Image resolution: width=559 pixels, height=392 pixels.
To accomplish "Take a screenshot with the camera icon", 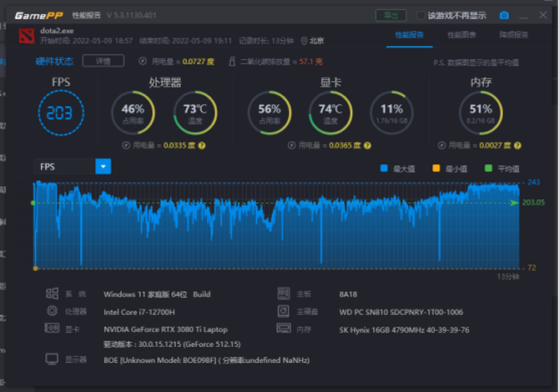I will pyautogui.click(x=504, y=15).
